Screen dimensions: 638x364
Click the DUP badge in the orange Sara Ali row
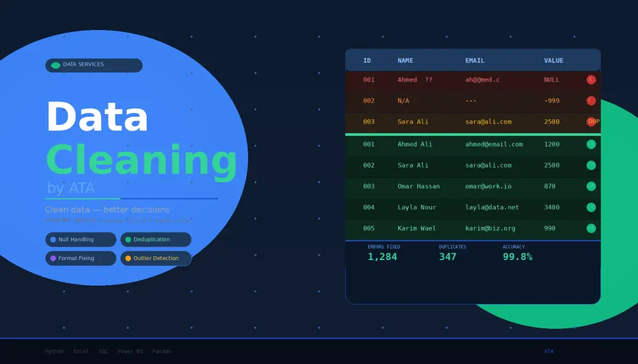click(x=593, y=122)
